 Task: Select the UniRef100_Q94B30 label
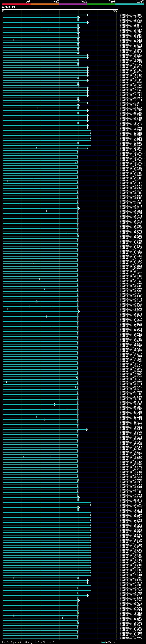(131, 25)
